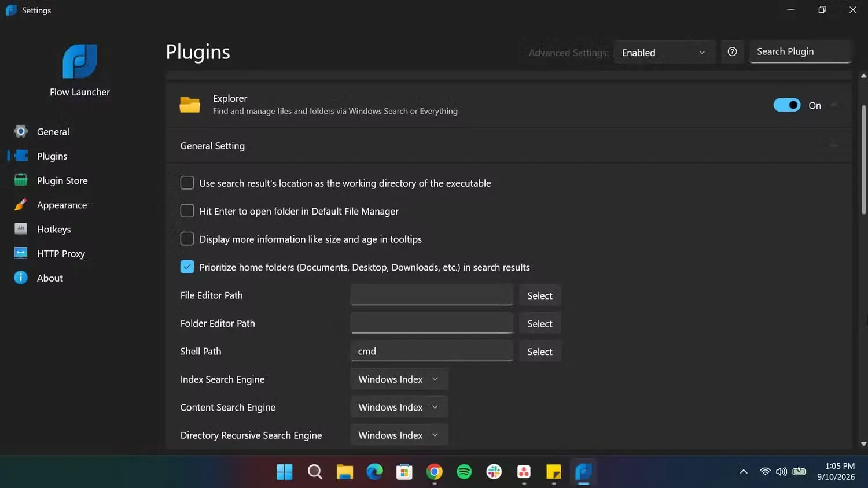This screenshot has width=868, height=488.
Task: Open Microsoft Store from taskbar
Action: (x=404, y=472)
